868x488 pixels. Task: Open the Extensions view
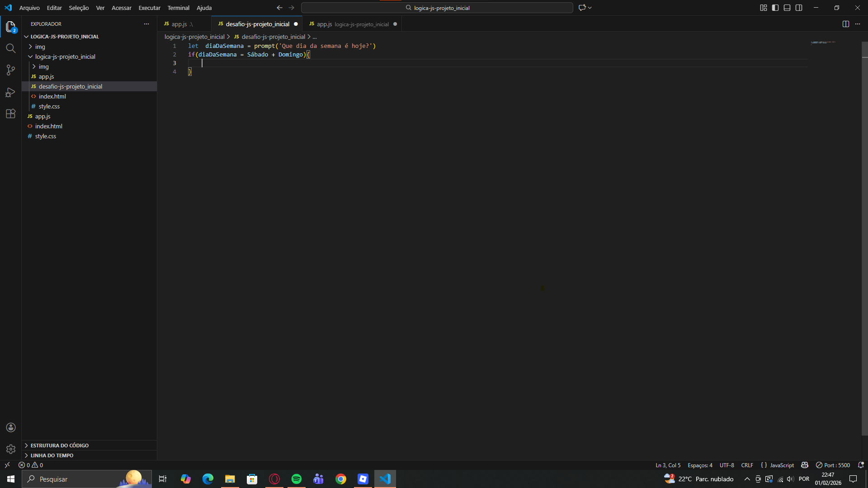tap(11, 114)
